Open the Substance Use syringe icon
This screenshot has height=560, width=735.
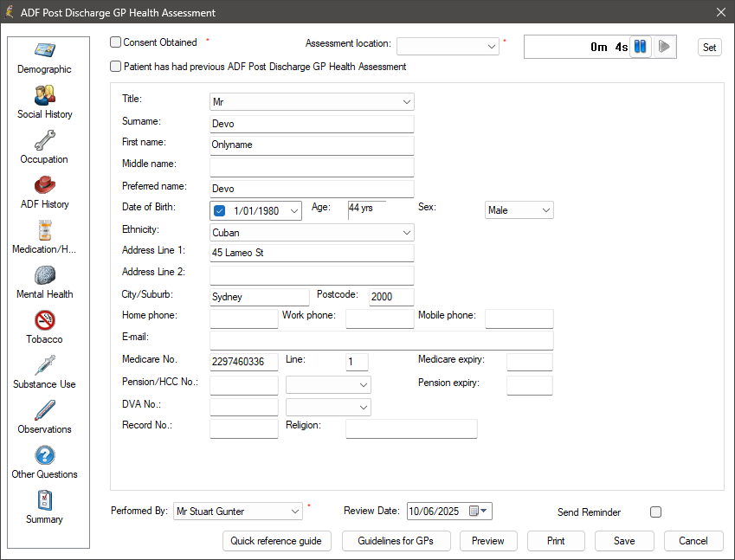click(44, 365)
